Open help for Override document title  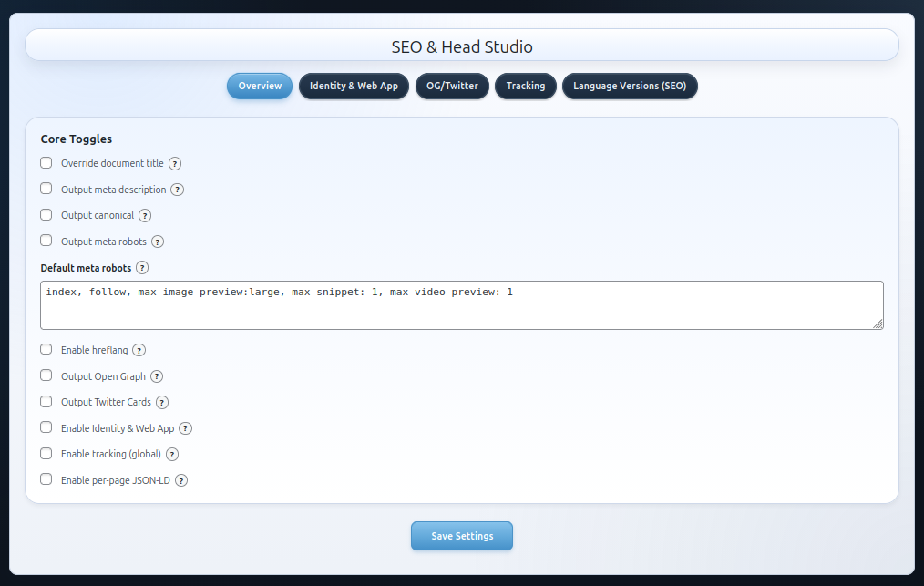pos(174,163)
